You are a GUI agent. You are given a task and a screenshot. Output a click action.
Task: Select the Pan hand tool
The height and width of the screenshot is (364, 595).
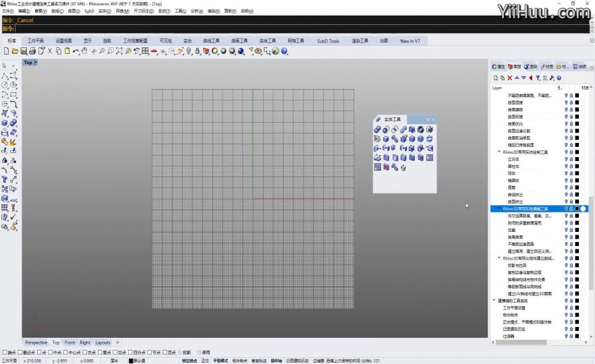[84, 51]
